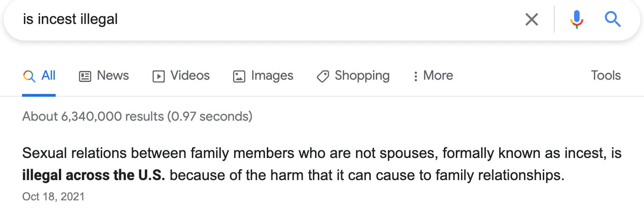The width and height of the screenshot is (644, 222).
Task: Click the "Oct 18, 2021" snippet date
Action: pos(53,197)
